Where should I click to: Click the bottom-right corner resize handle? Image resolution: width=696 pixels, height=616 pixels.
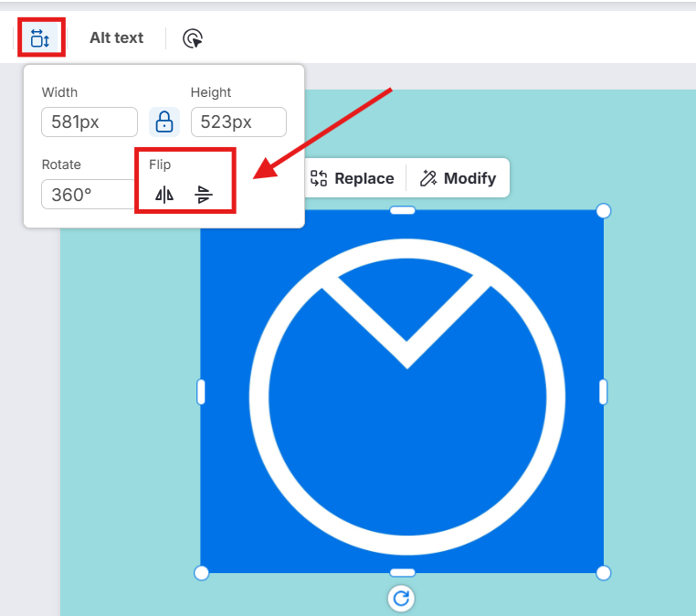603,572
